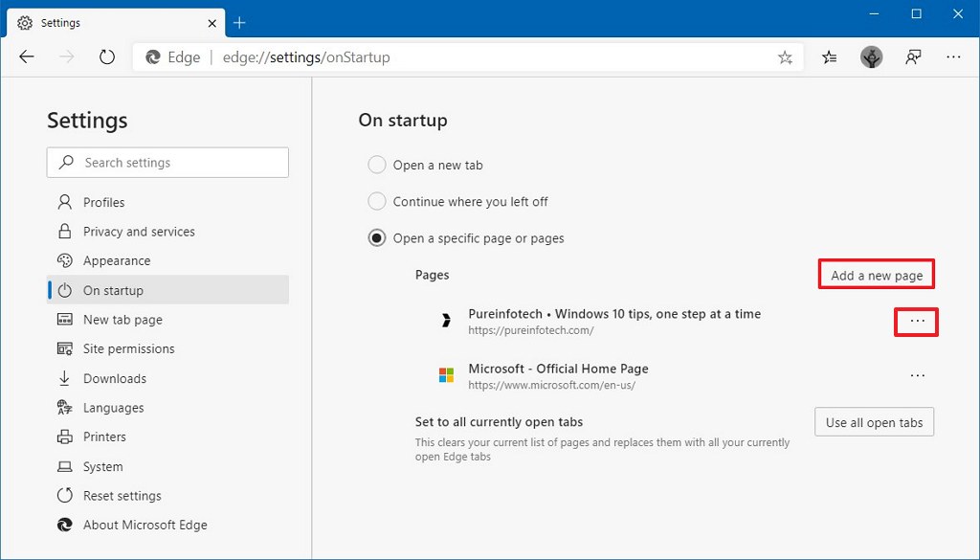This screenshot has height=560, width=980.
Task: Click the Microsoft logo page icon
Action: (446, 376)
